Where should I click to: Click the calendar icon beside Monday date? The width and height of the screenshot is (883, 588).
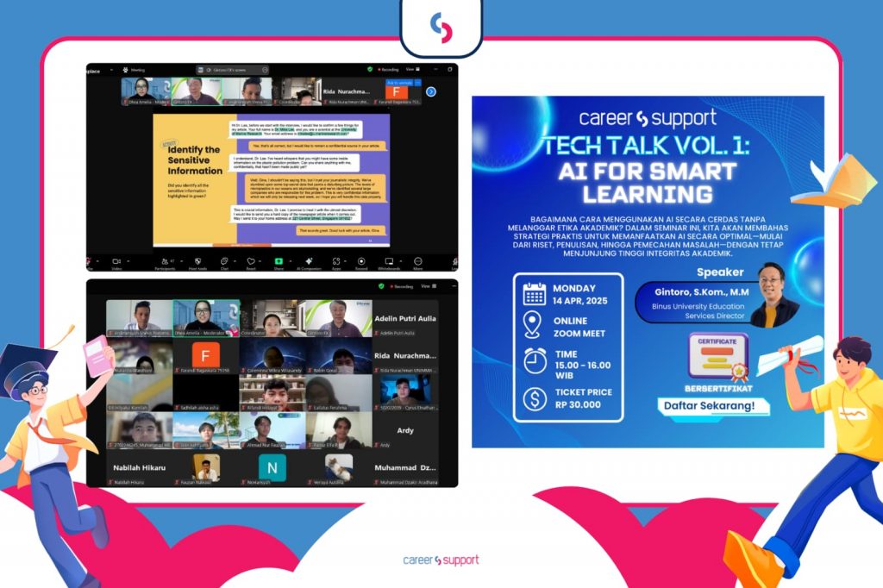pos(534,294)
